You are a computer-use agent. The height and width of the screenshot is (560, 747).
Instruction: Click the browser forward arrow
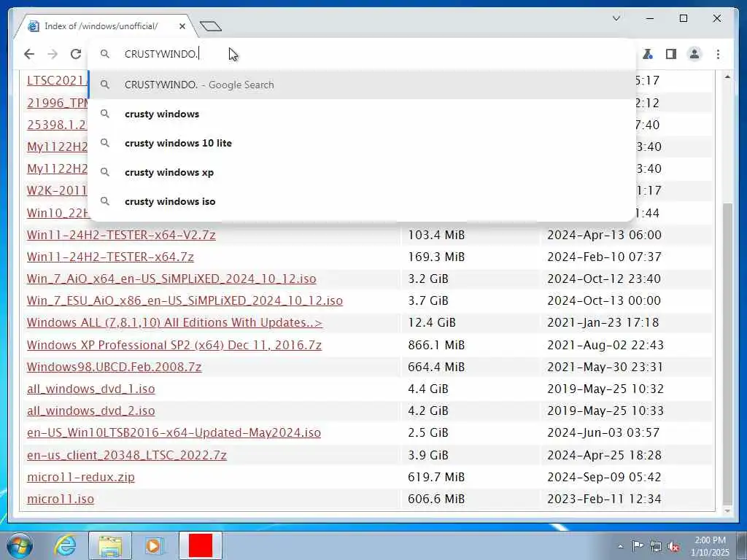(x=53, y=54)
